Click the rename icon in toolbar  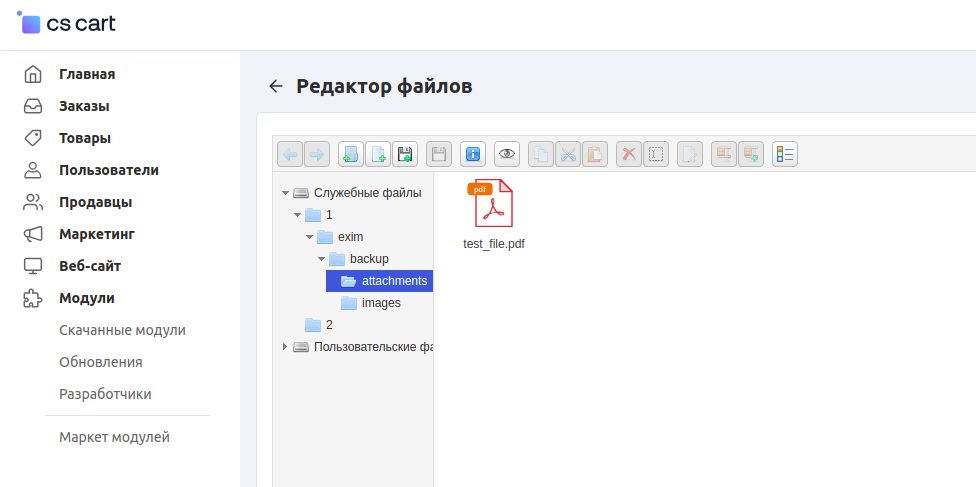pyautogui.click(x=656, y=154)
